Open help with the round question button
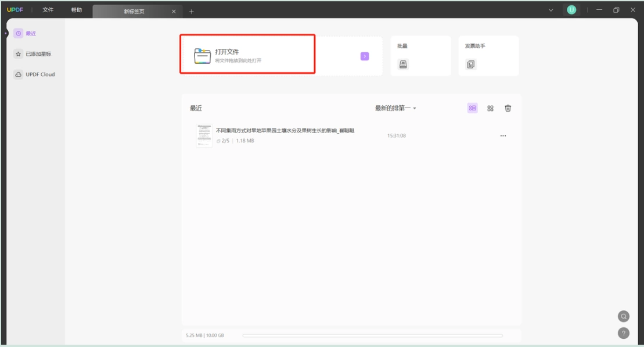 pyautogui.click(x=624, y=333)
